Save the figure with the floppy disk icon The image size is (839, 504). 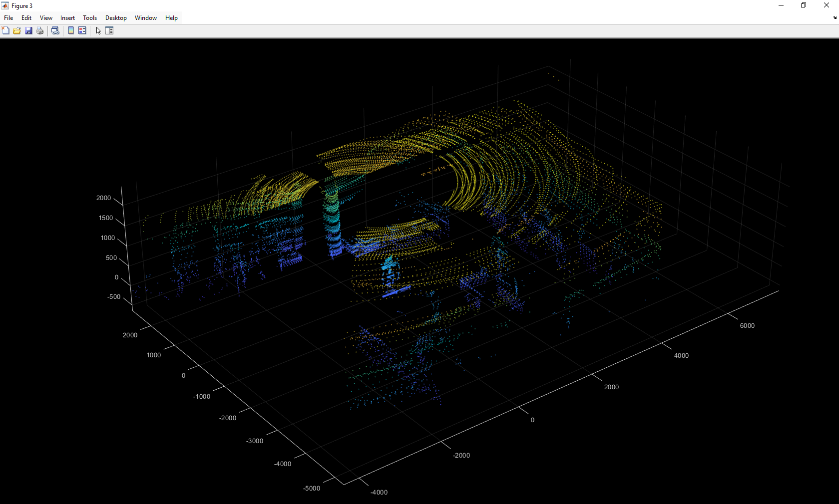coord(28,31)
